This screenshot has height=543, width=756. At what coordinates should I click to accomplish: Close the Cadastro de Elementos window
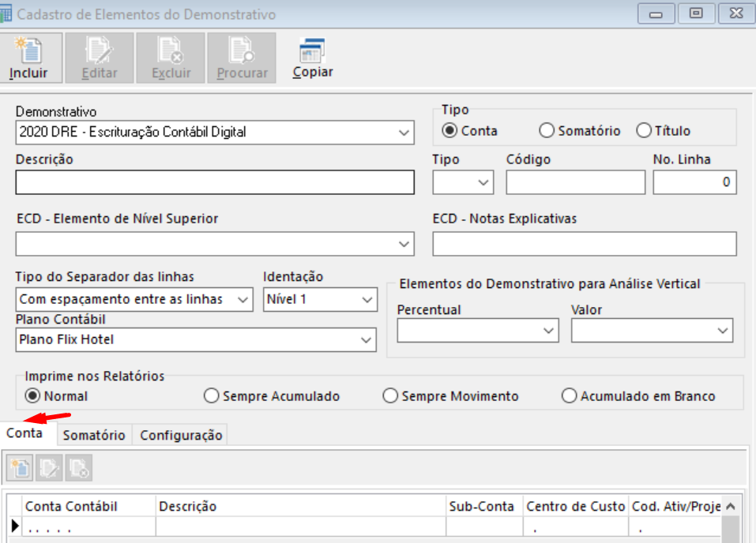click(x=736, y=13)
